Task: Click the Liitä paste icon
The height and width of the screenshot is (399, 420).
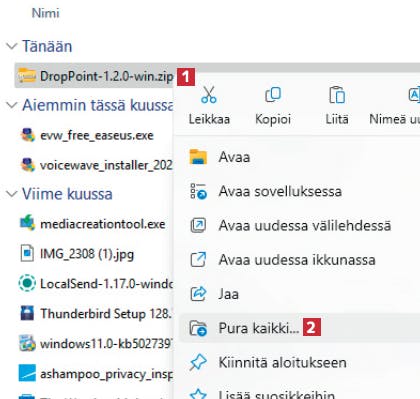Action: click(337, 95)
